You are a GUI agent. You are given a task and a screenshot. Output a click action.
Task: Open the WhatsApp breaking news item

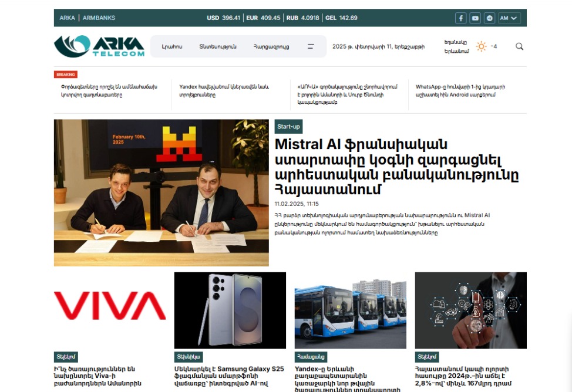463,92
